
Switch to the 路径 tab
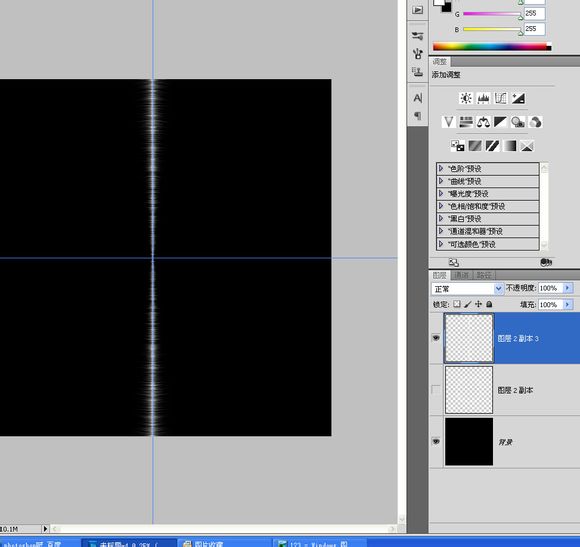coord(484,275)
